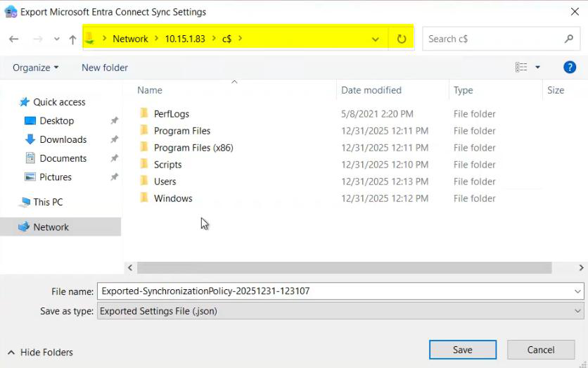Click the Cancel button
588x368 pixels.
tap(541, 350)
